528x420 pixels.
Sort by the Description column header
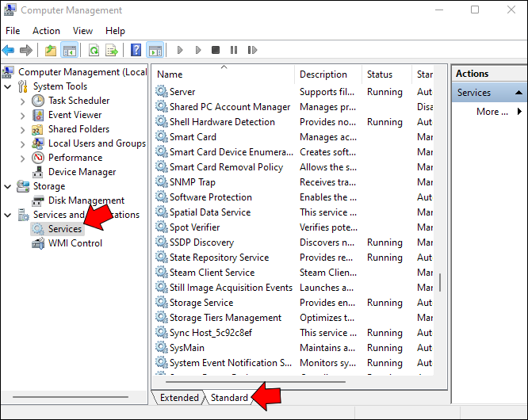pyautogui.click(x=328, y=74)
